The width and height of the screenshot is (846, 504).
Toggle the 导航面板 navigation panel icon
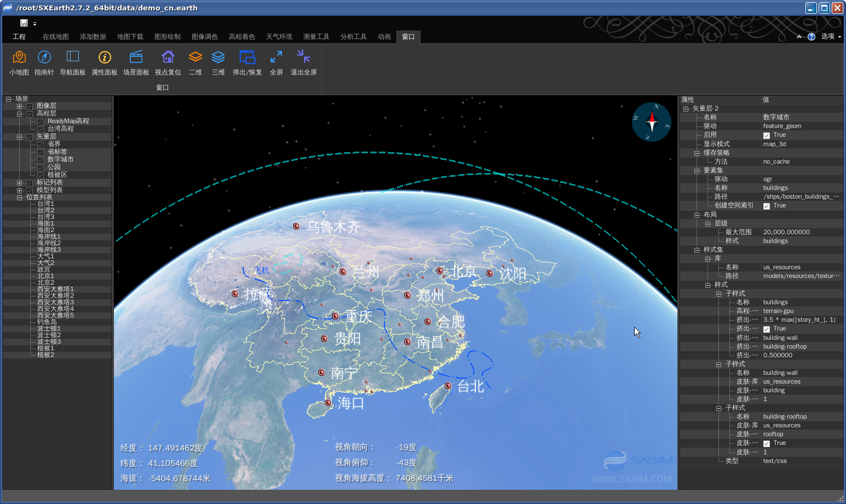[73, 57]
